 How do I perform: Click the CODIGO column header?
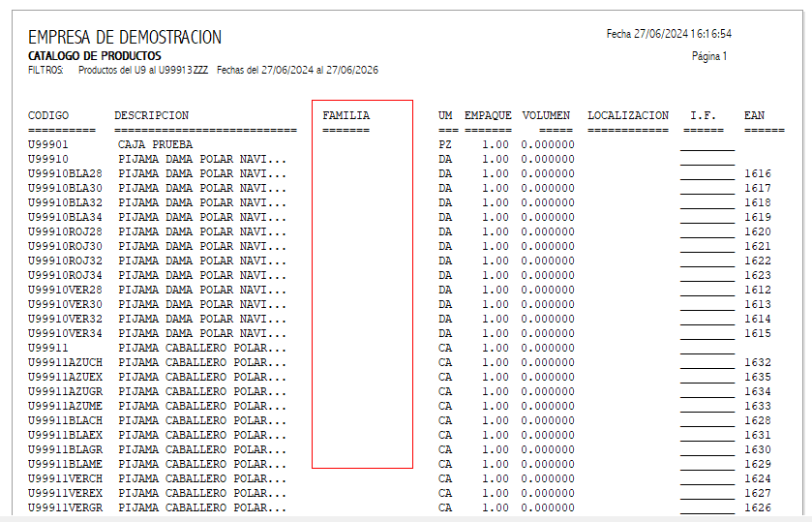click(x=48, y=115)
